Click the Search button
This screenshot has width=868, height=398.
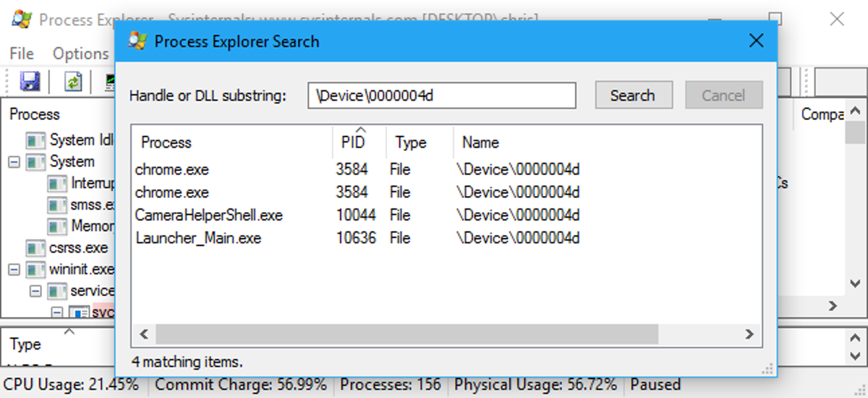click(633, 96)
